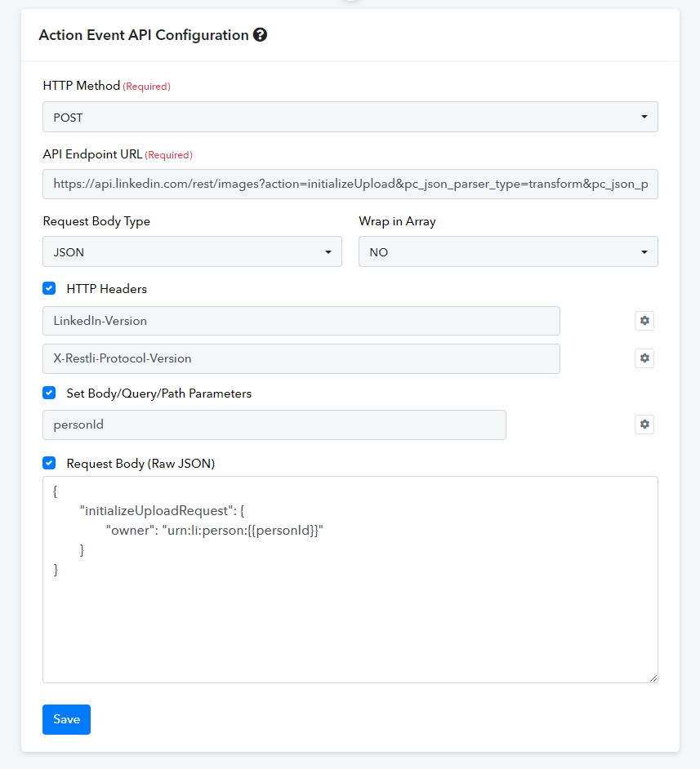Expand the JSON Request Body Type dropdown

coord(192,251)
